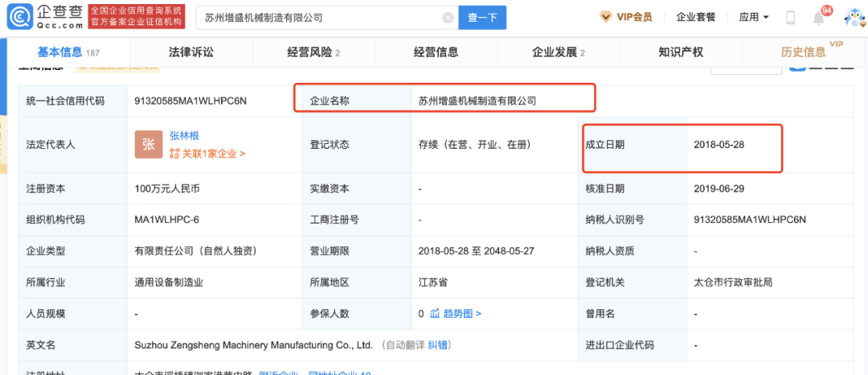This screenshot has width=868, height=375.
Task: Click the 纠错 correction link
Action: click(x=437, y=345)
